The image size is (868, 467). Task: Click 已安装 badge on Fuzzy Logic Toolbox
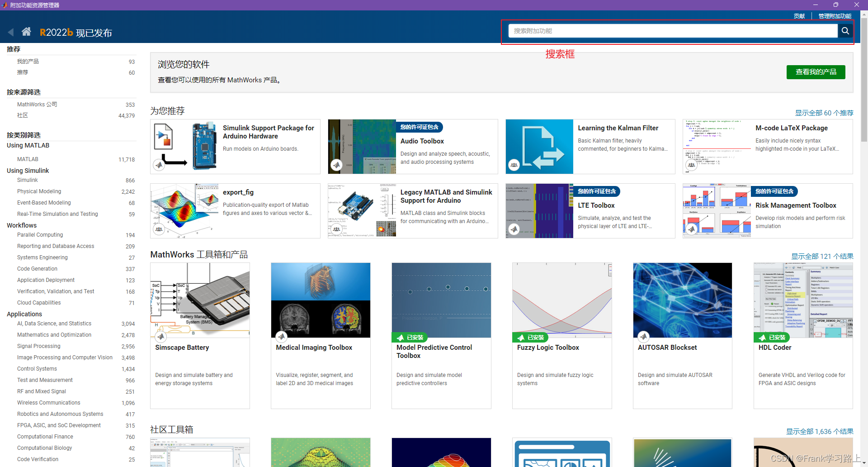pos(530,338)
